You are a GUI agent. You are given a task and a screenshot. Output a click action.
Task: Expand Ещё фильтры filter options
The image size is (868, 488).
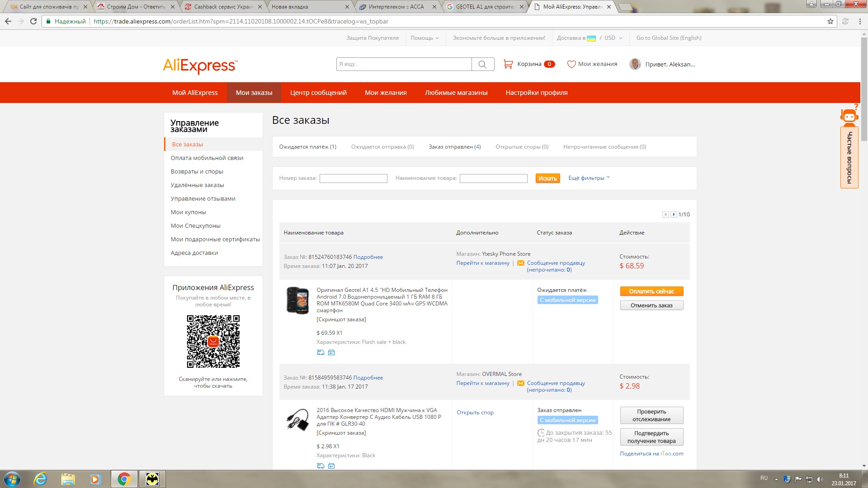coord(589,178)
